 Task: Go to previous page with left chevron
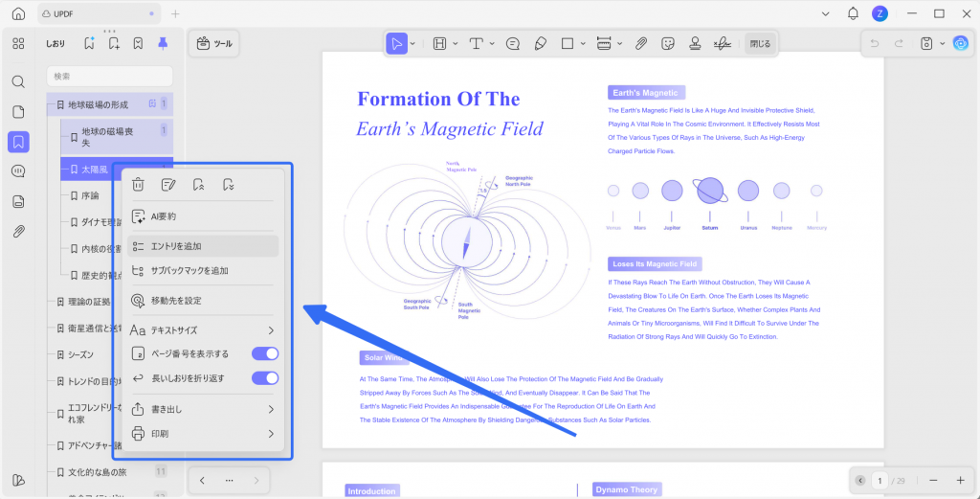click(x=203, y=480)
